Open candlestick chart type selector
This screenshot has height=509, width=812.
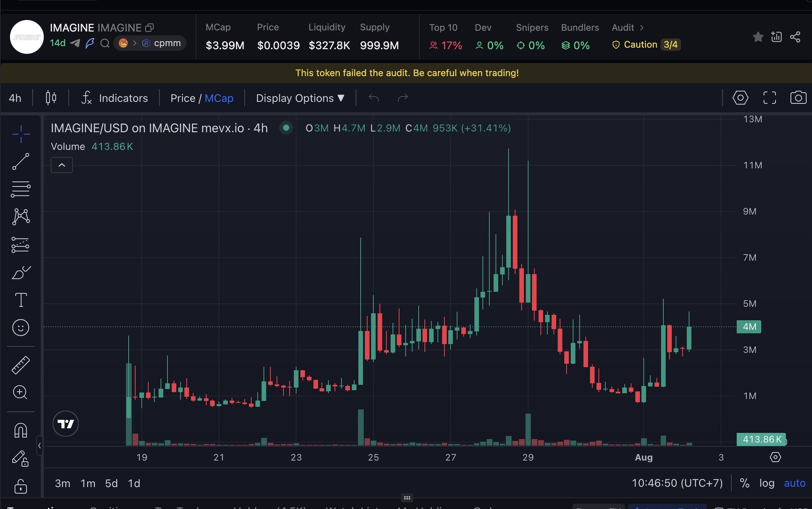click(x=51, y=98)
